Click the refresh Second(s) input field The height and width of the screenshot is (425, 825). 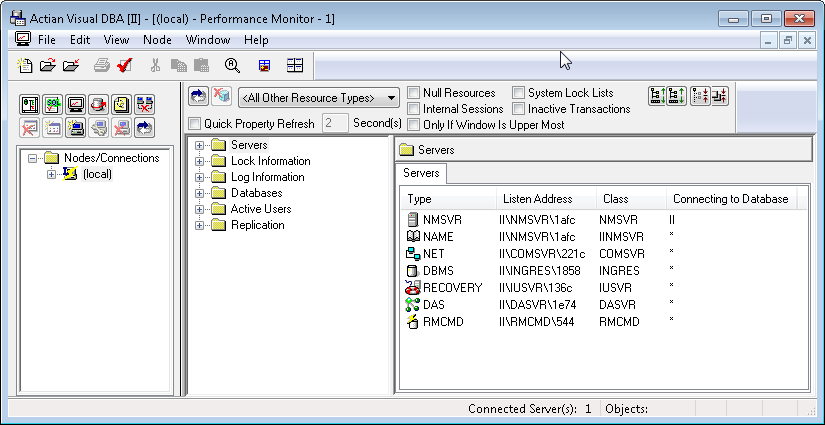click(334, 124)
